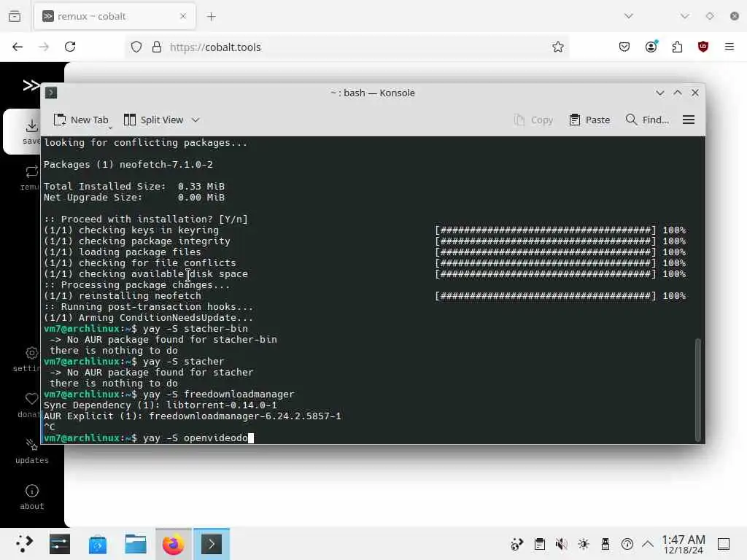Open the brightness tray icon
The height and width of the screenshot is (560, 747).
click(x=583, y=544)
